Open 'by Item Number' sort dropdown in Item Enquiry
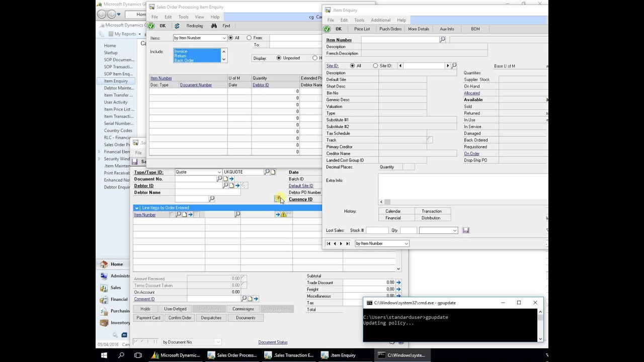 pyautogui.click(x=406, y=243)
